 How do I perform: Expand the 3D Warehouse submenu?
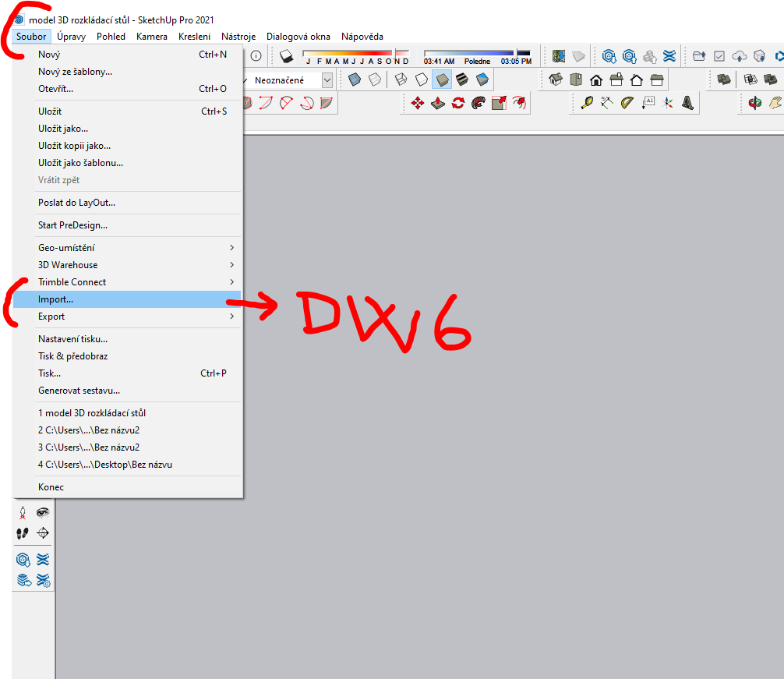(127, 265)
